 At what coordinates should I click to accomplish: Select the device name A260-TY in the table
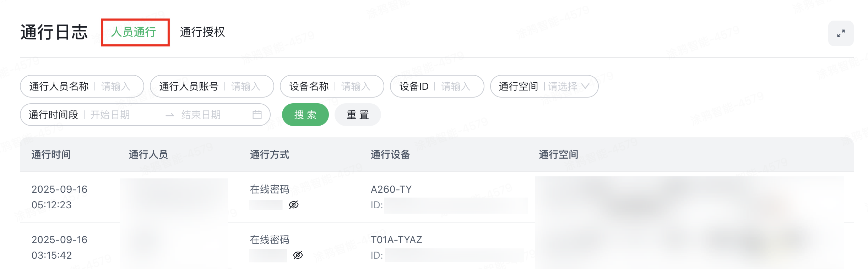click(x=391, y=190)
